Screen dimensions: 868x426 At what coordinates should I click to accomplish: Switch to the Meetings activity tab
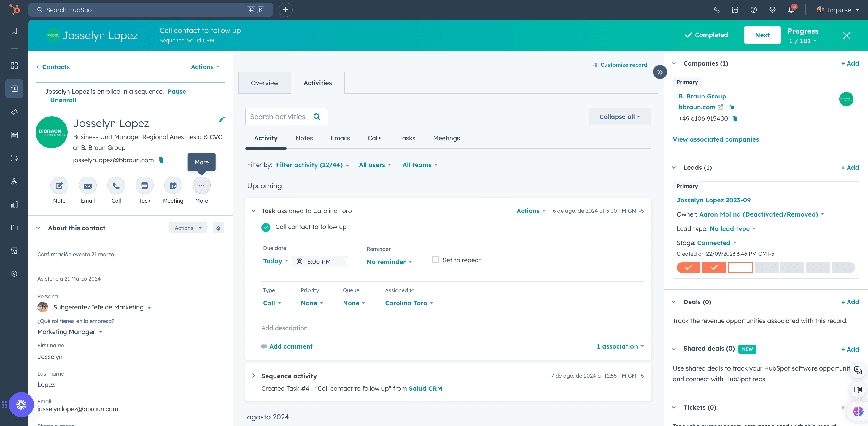click(x=446, y=138)
